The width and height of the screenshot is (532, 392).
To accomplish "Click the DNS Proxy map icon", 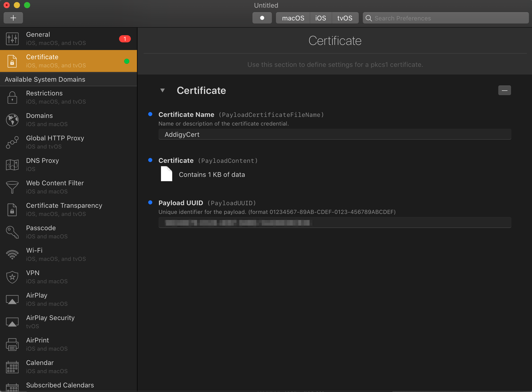I will 12,165.
